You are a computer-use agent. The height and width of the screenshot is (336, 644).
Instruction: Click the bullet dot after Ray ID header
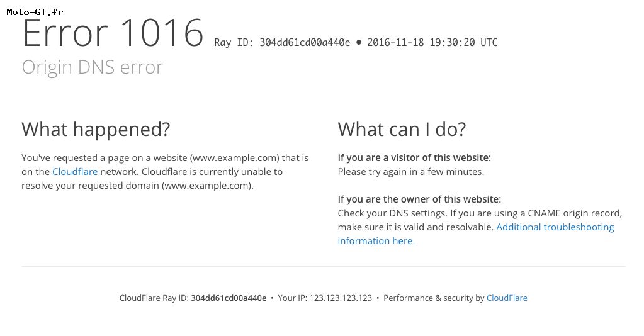[x=359, y=42]
